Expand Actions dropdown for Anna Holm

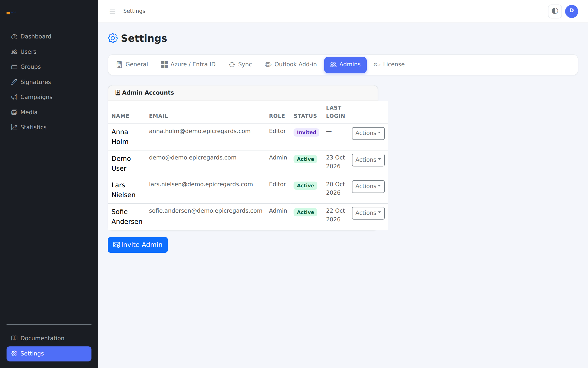[x=368, y=133]
